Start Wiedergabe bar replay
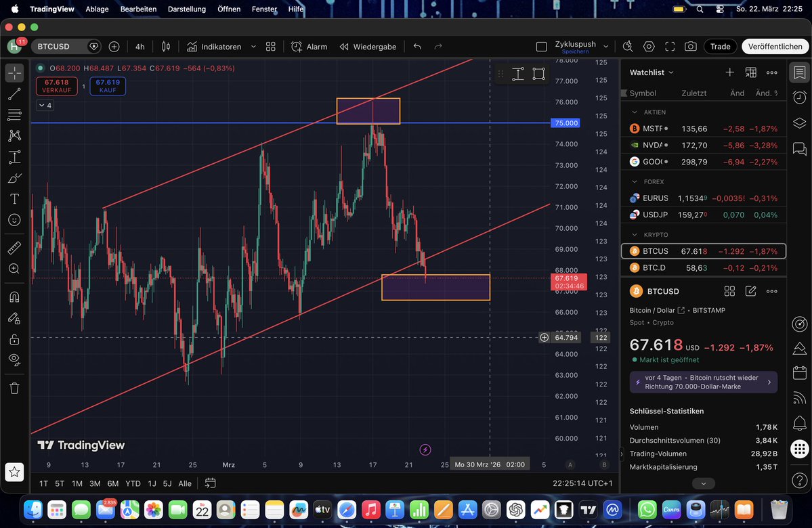Viewport: 812px width, 528px height. click(368, 47)
